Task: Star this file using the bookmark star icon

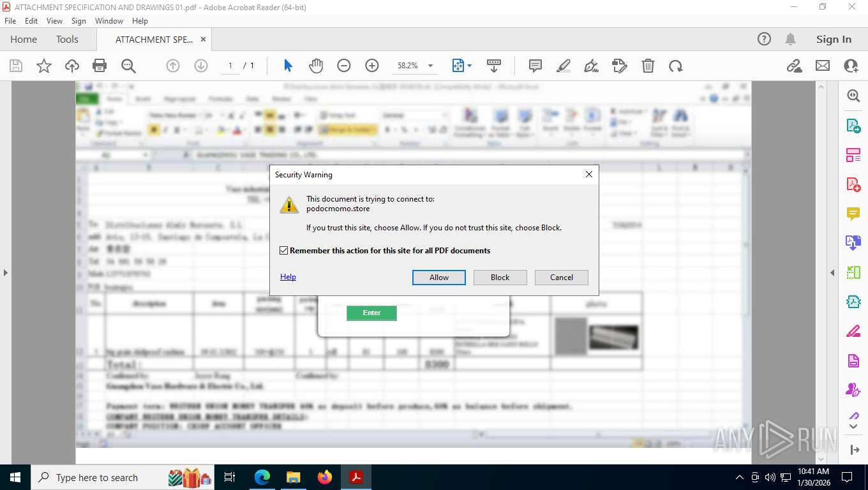Action: (44, 66)
